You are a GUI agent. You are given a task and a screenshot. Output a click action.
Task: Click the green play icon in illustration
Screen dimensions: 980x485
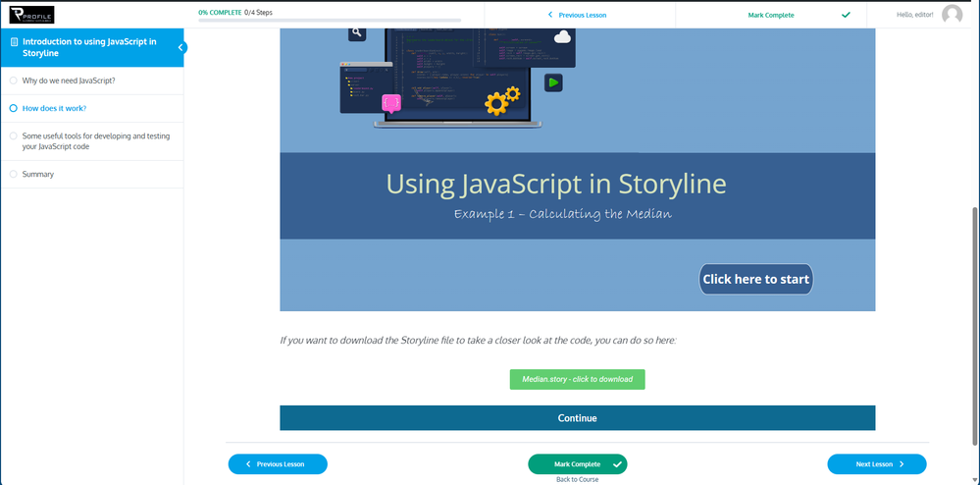pos(554,83)
